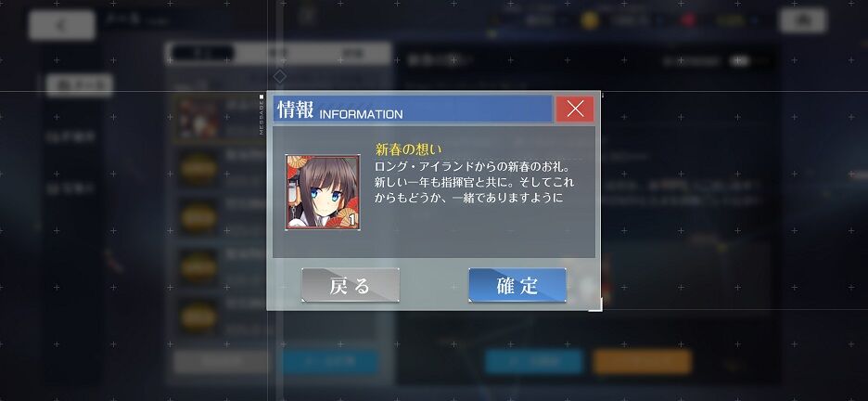Click the red gem resource icon in top bar
Image resolution: width=868 pixels, height=401 pixels.
[689, 20]
